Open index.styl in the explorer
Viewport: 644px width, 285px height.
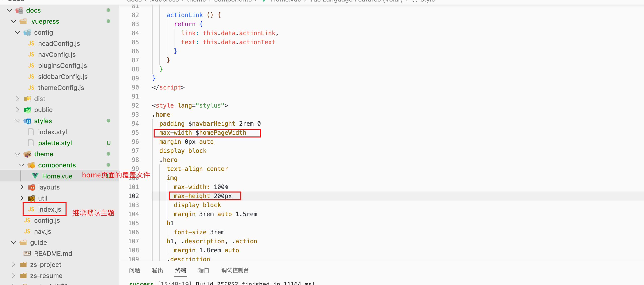point(52,132)
